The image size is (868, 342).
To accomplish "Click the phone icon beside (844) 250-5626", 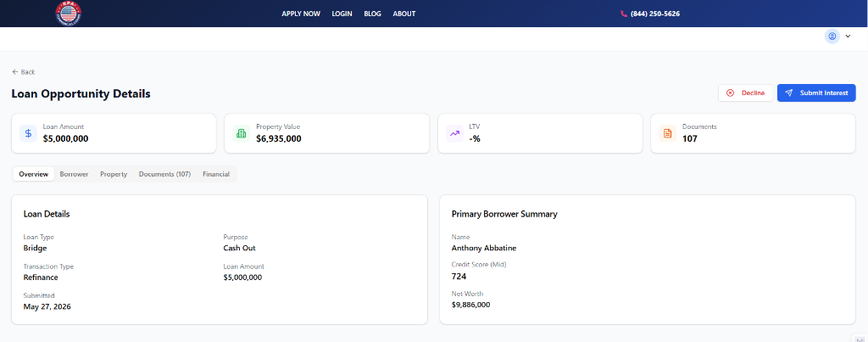I will pyautogui.click(x=624, y=14).
